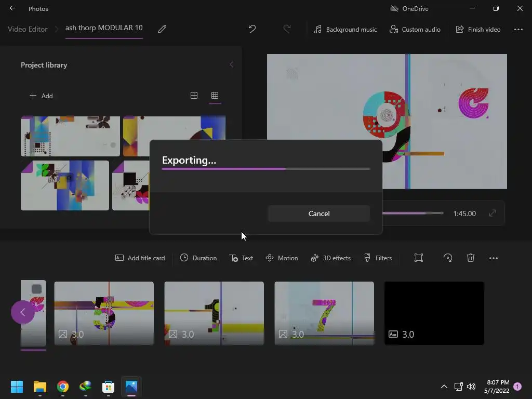Screen dimensions: 532x399
Task: Open File Explorer from taskbar
Action: (x=39, y=387)
